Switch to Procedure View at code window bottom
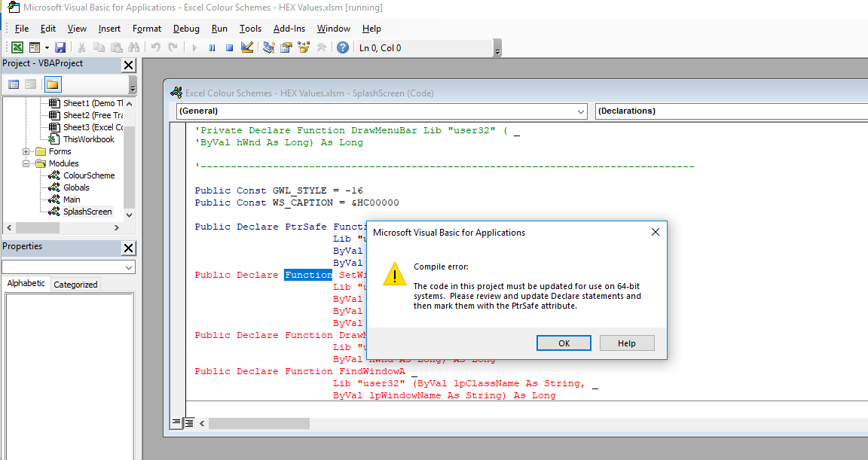The width and height of the screenshot is (868, 460). point(176,422)
